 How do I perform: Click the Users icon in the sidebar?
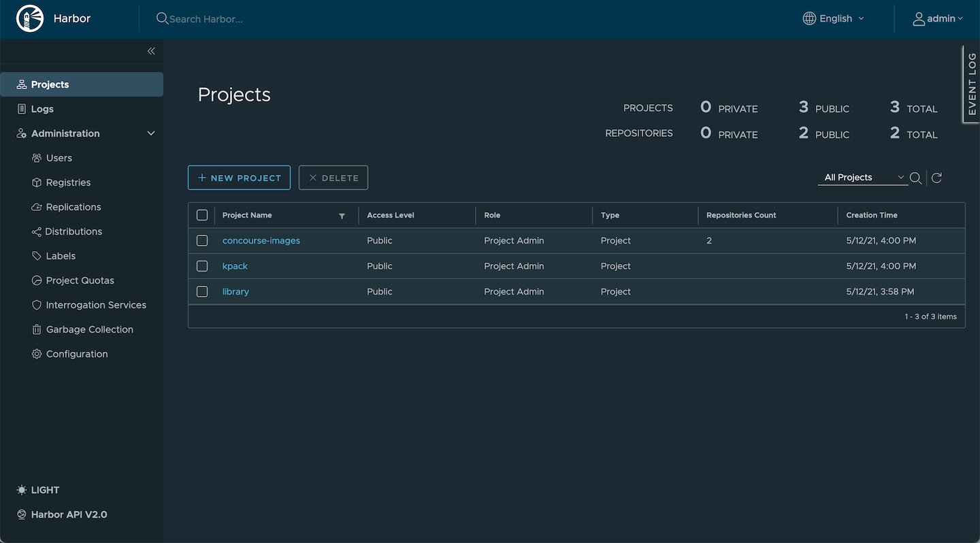tap(37, 158)
